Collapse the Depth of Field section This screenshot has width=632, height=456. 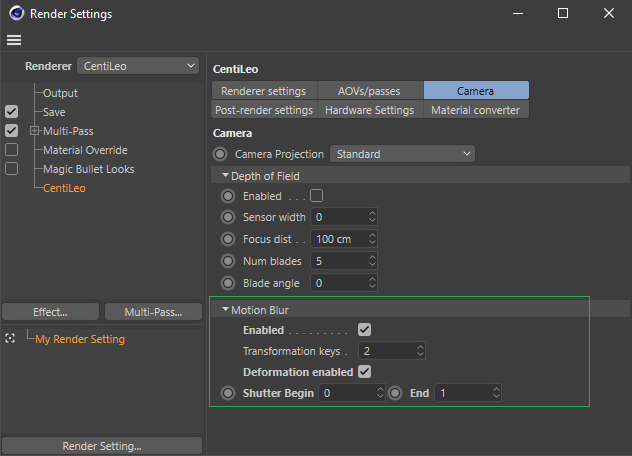tap(226, 176)
